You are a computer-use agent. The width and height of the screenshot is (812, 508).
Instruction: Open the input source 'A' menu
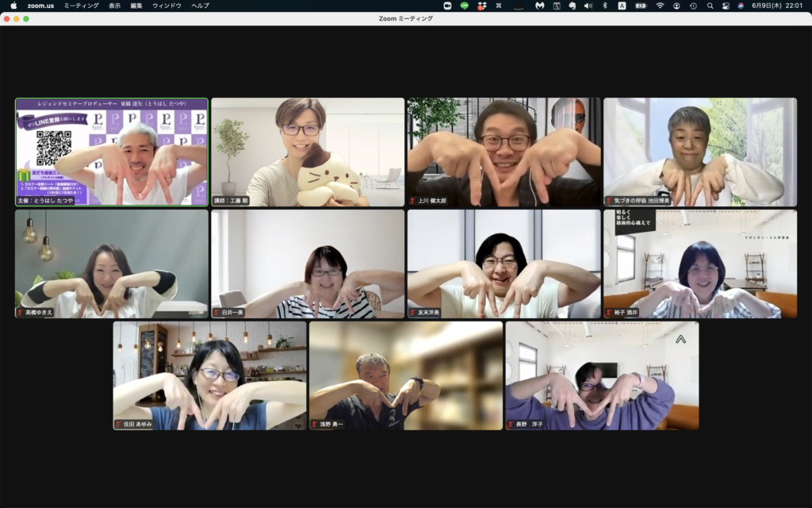pos(622,6)
